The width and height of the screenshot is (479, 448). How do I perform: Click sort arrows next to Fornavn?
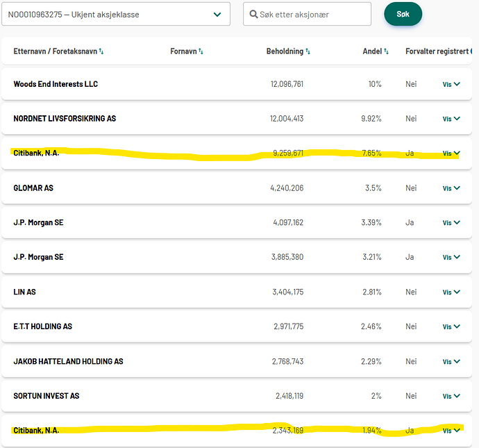(201, 51)
